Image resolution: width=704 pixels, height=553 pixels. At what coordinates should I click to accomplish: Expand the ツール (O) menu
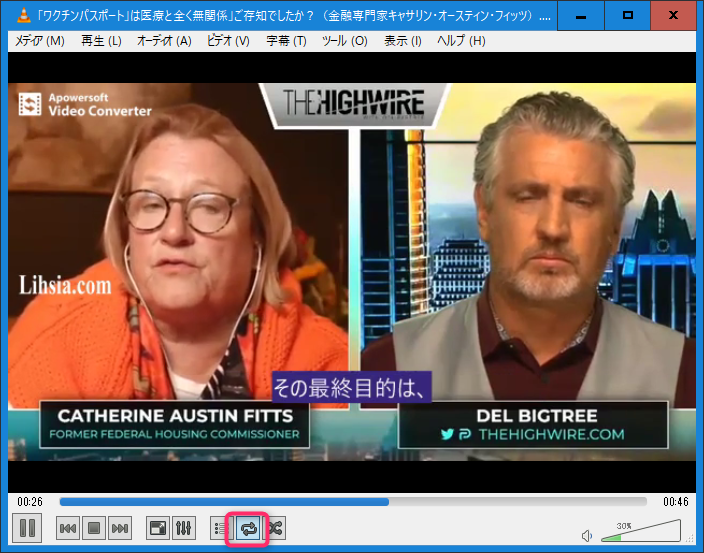(x=344, y=41)
